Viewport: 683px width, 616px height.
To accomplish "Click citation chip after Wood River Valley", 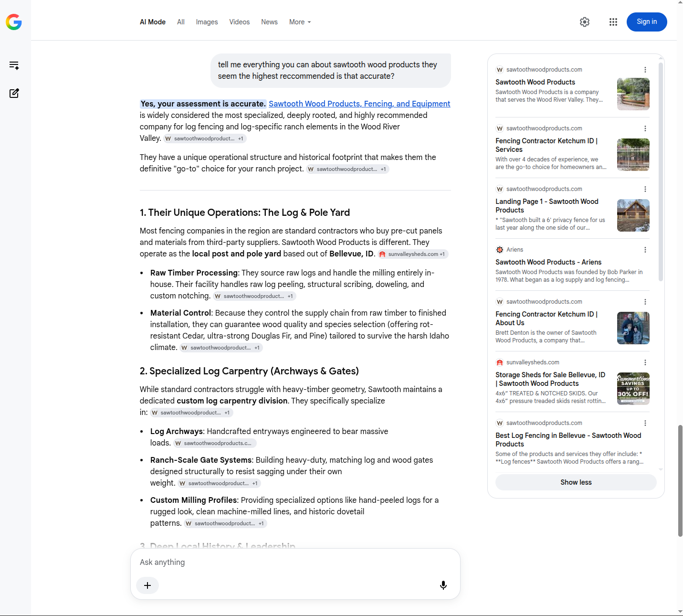I will tap(205, 138).
